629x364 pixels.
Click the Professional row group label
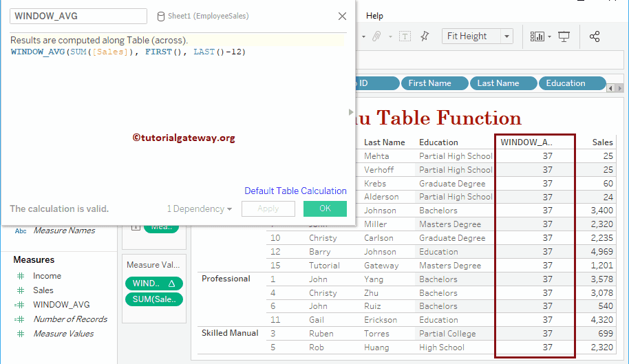click(226, 279)
